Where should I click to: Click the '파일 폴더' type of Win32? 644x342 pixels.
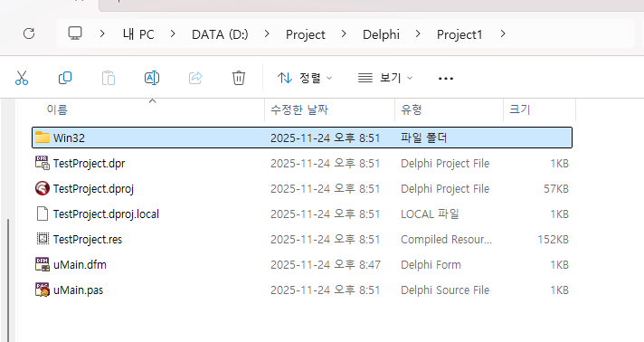coord(424,138)
